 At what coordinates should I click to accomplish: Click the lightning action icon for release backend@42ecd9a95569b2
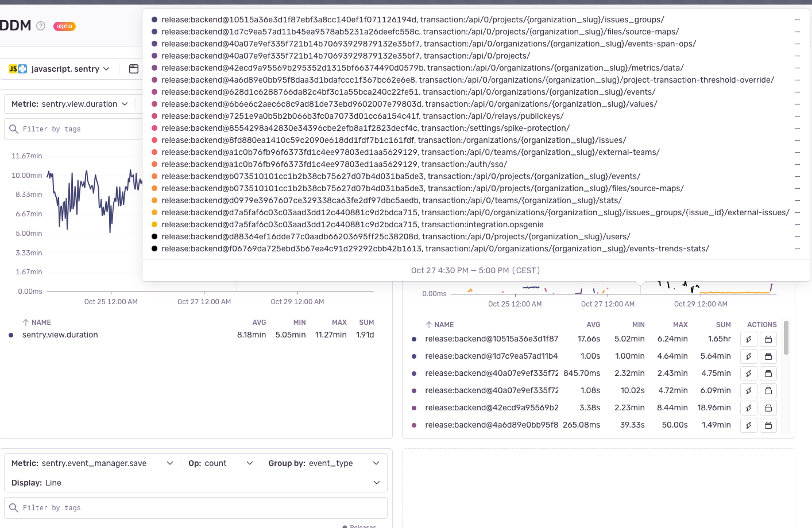click(748, 407)
